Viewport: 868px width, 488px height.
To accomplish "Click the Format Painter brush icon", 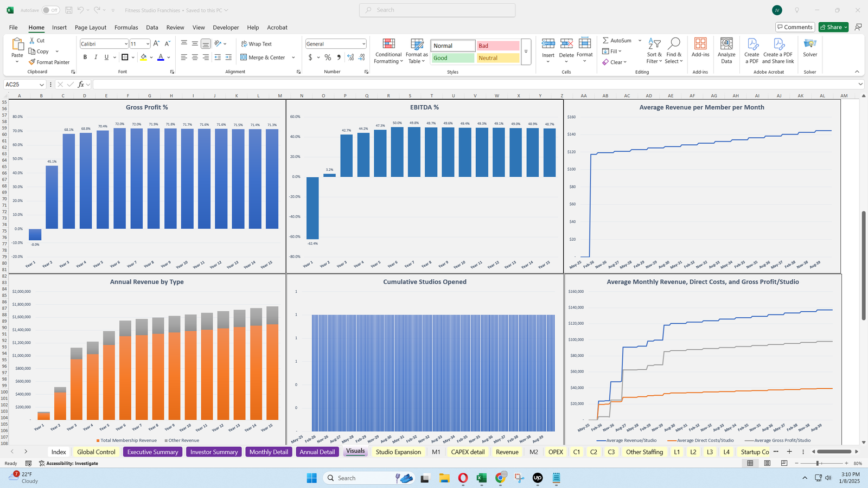I will click(x=33, y=62).
